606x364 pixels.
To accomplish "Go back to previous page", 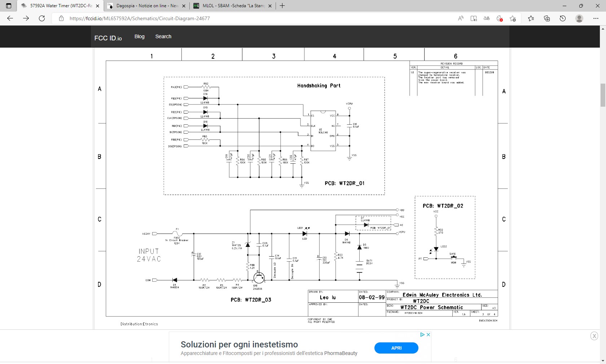I will click(x=10, y=18).
